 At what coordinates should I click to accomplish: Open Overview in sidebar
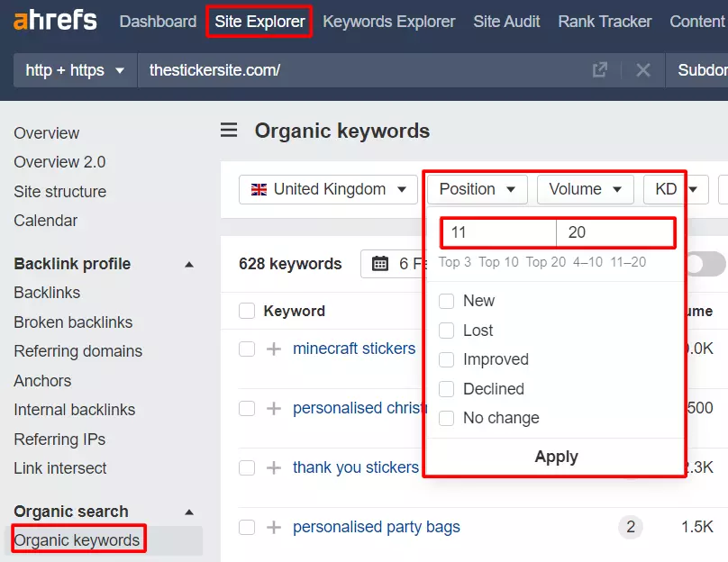point(47,133)
